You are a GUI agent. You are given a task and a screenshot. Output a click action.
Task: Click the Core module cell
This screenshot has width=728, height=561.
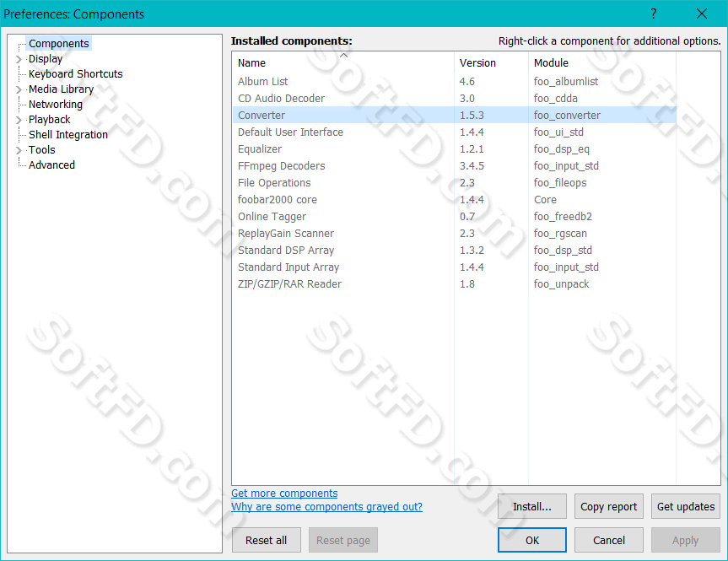point(545,200)
